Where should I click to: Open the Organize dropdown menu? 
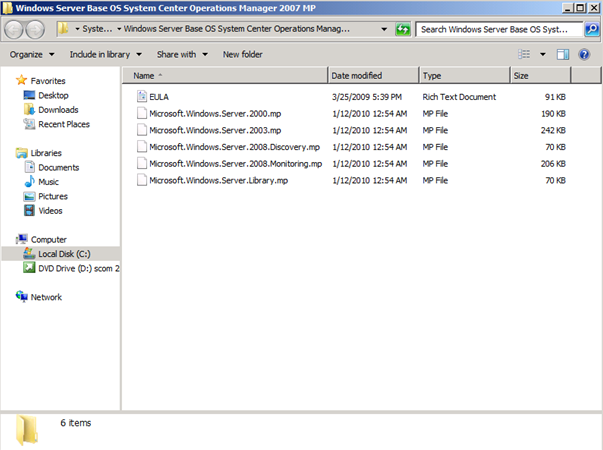[x=31, y=54]
